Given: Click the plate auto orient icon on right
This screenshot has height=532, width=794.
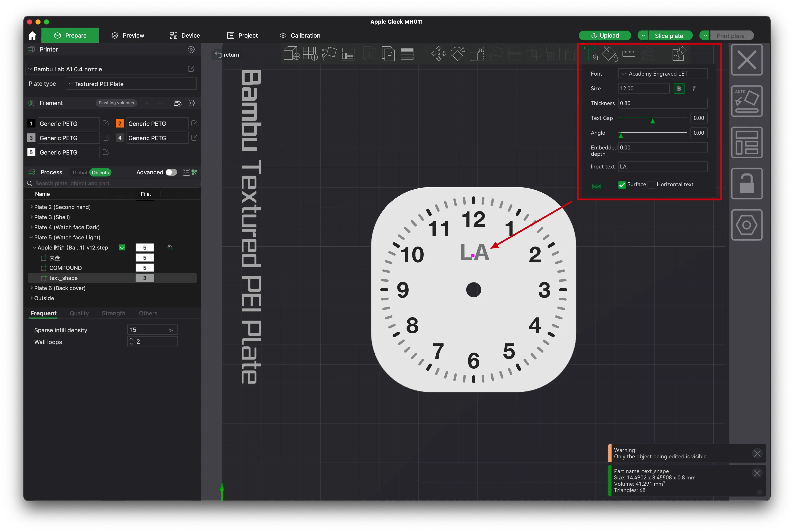Looking at the screenshot, I should 746,101.
